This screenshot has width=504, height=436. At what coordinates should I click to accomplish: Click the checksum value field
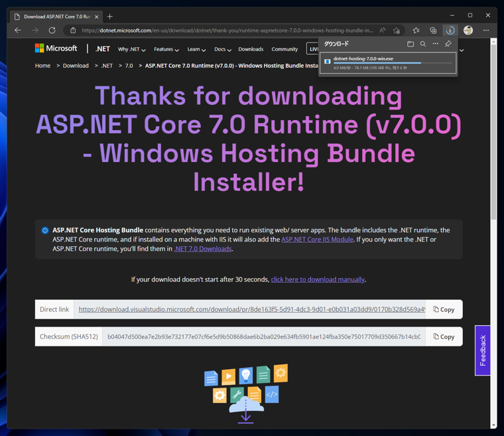point(263,336)
